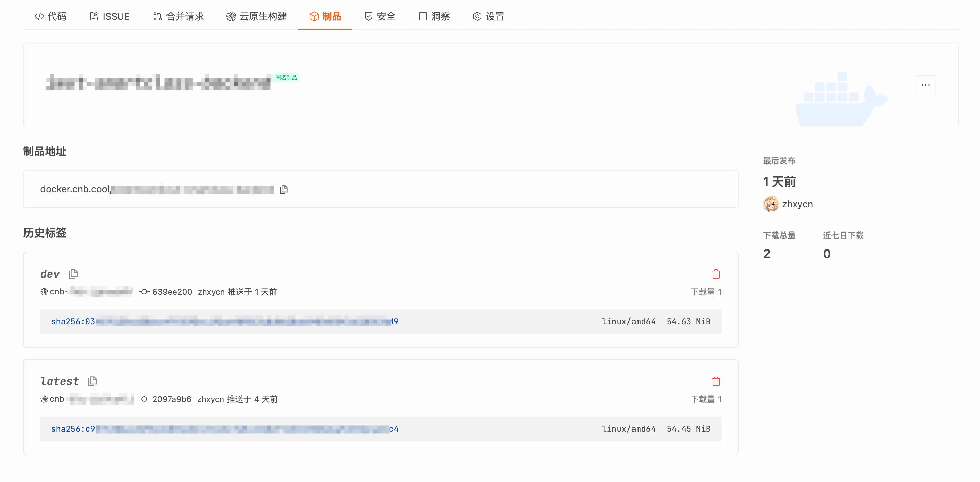The width and height of the screenshot is (980, 482).
Task: Open the dev tag's cnb build link
Action: click(87, 291)
